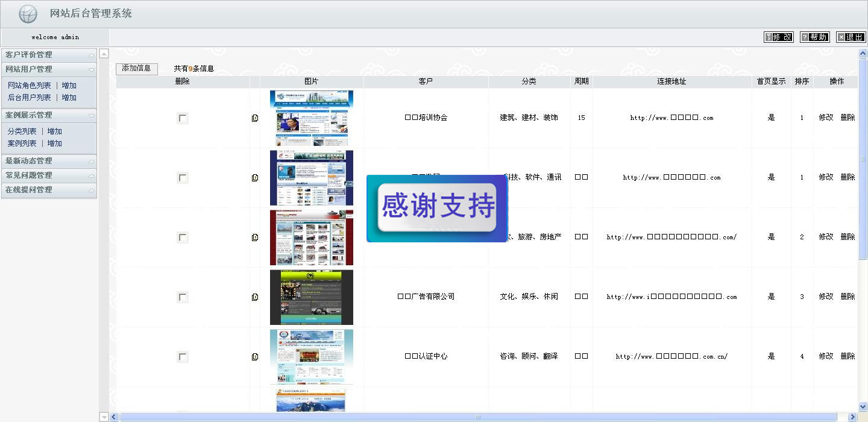Click 修改 in the 旅游、房地产 row
868x422 pixels.
[x=826, y=237]
